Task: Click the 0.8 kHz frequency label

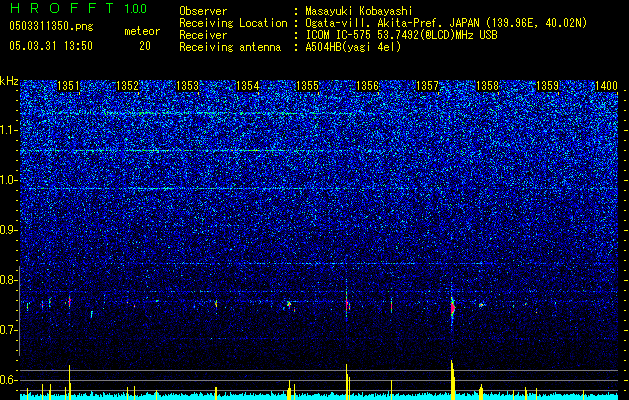Action: (x=9, y=280)
